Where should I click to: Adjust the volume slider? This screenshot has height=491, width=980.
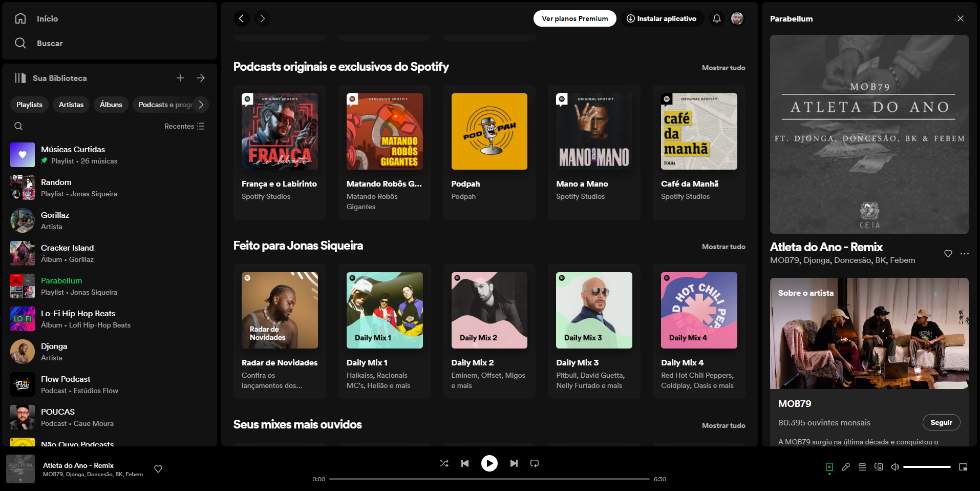(927, 467)
